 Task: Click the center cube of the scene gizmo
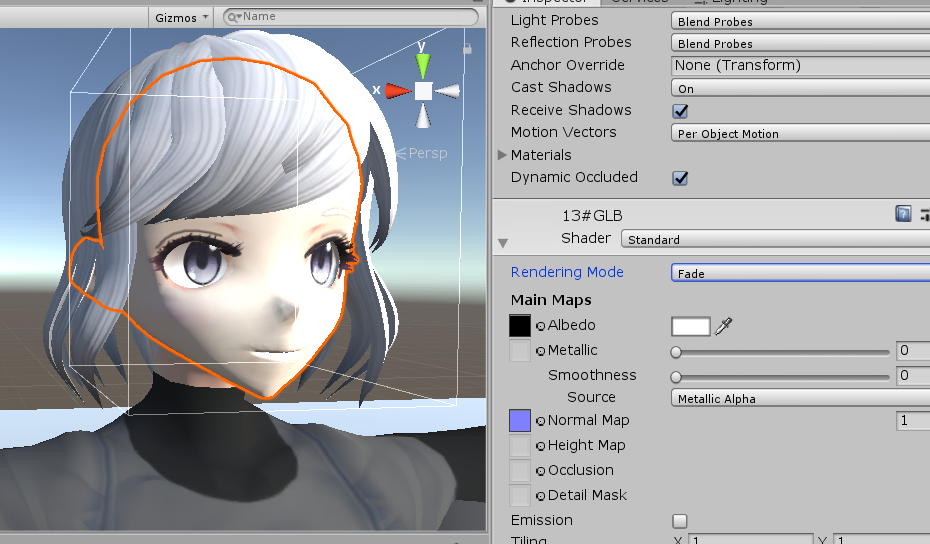click(x=423, y=91)
